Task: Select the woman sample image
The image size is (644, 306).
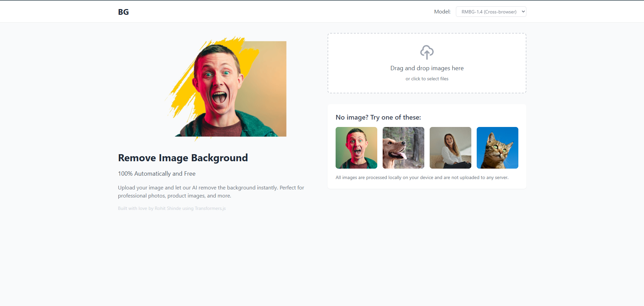Action: [x=450, y=148]
